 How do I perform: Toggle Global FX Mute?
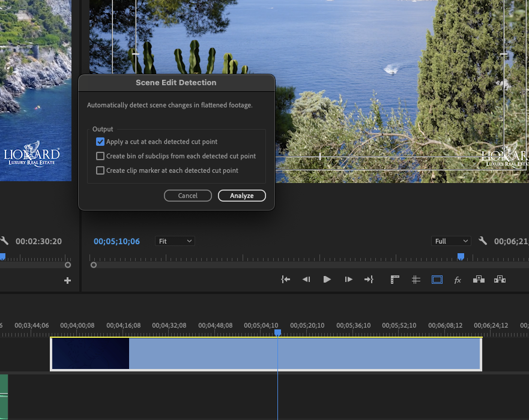point(458,279)
